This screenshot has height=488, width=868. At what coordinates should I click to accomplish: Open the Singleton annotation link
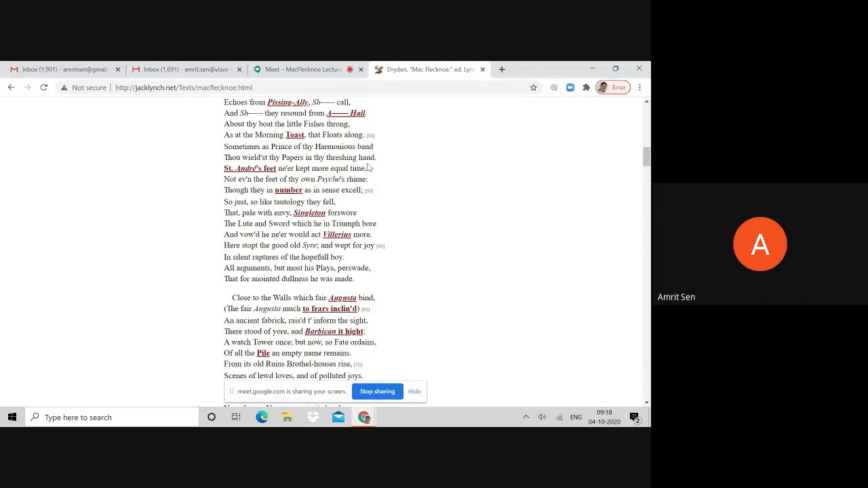click(309, 213)
